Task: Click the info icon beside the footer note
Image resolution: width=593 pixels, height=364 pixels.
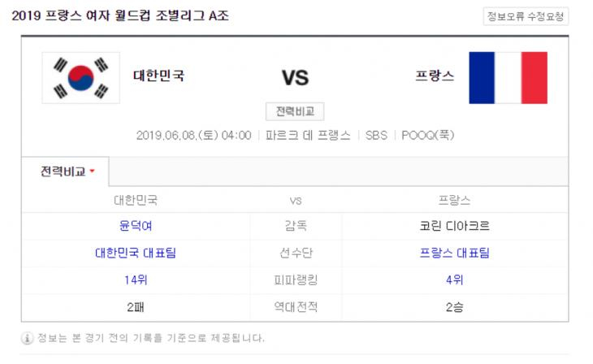Action: (x=28, y=338)
